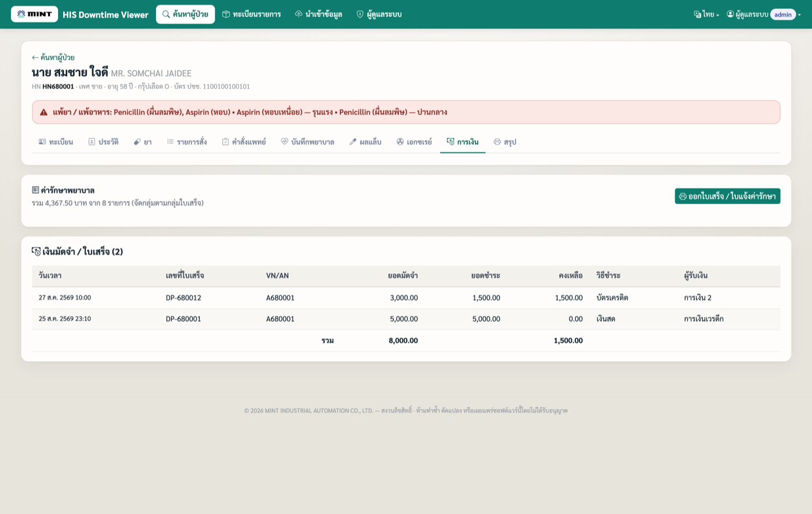
Task: Click the red allergy warning triangle icon
Action: (43, 112)
